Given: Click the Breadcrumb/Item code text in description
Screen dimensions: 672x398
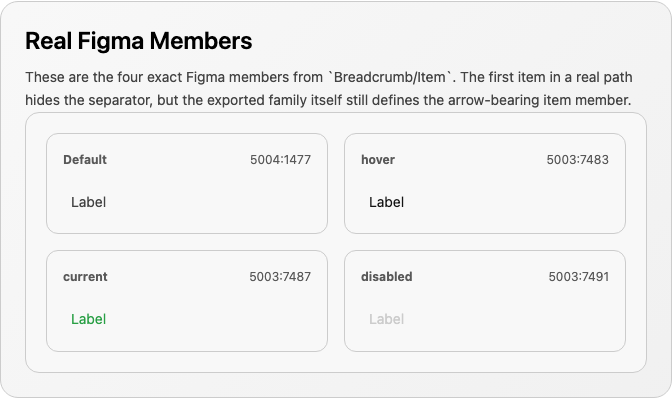Looking at the screenshot, I should point(390,77).
